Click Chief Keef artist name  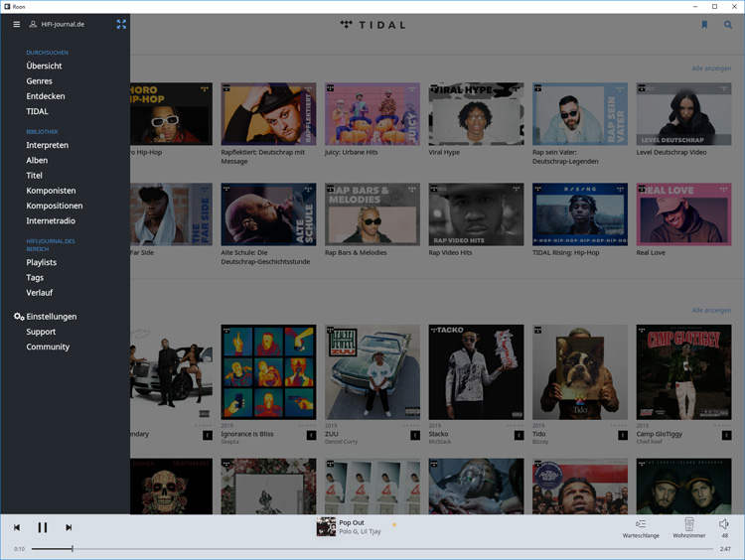point(649,442)
